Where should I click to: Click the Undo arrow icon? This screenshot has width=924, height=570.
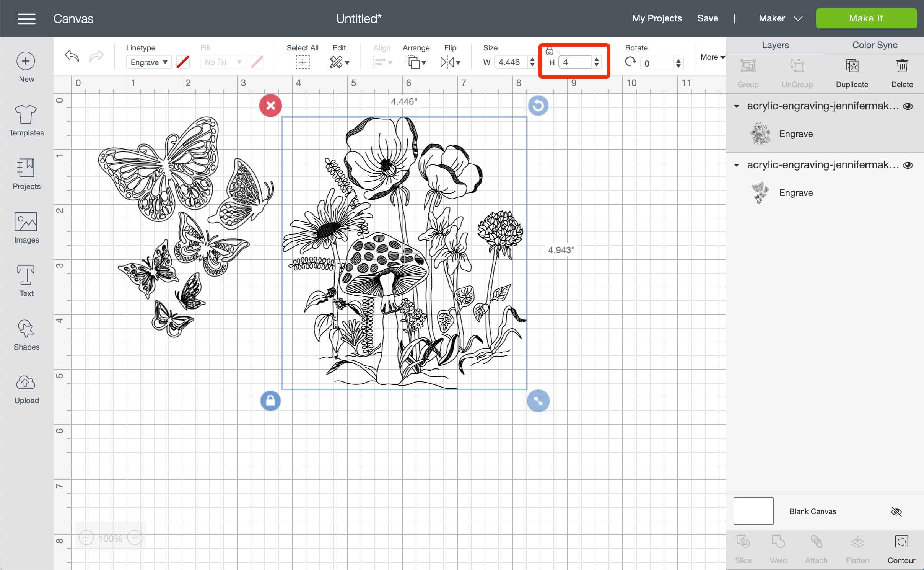72,56
